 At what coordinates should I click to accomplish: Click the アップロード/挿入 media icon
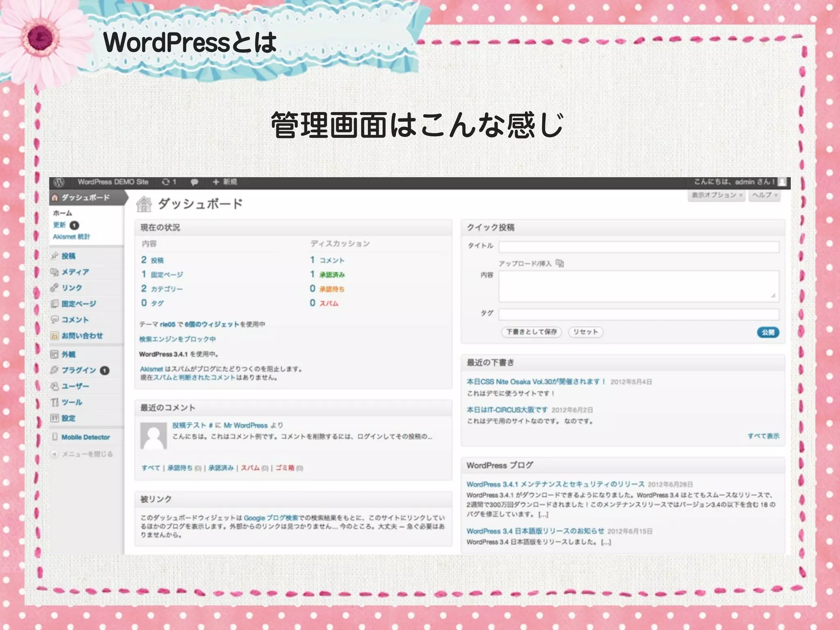click(x=560, y=263)
